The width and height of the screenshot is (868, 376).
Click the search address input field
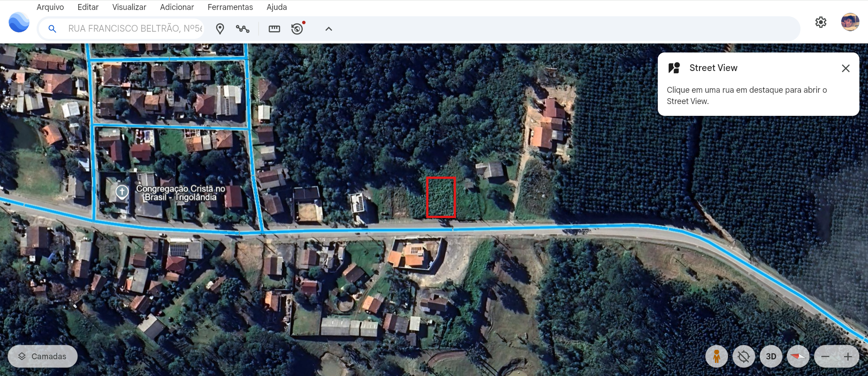[135, 29]
